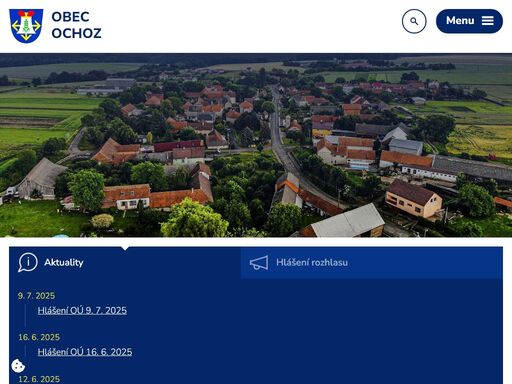Click the OBEC OCHOZ site title
The image size is (512, 384).
pyautogui.click(x=76, y=25)
